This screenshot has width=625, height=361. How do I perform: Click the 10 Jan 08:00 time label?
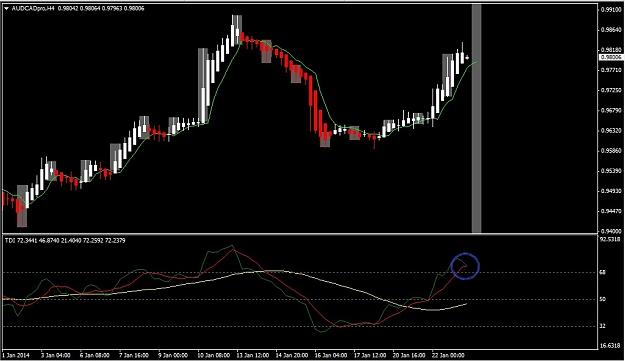pos(213,355)
